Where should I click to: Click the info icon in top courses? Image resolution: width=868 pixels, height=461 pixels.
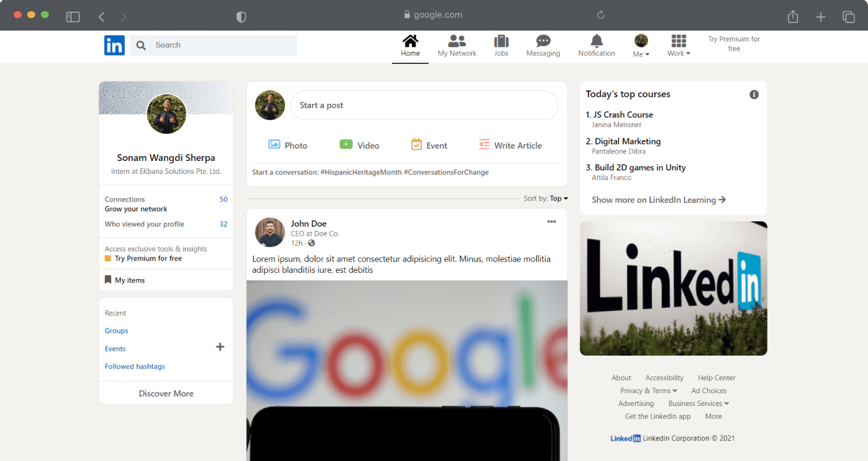754,94
